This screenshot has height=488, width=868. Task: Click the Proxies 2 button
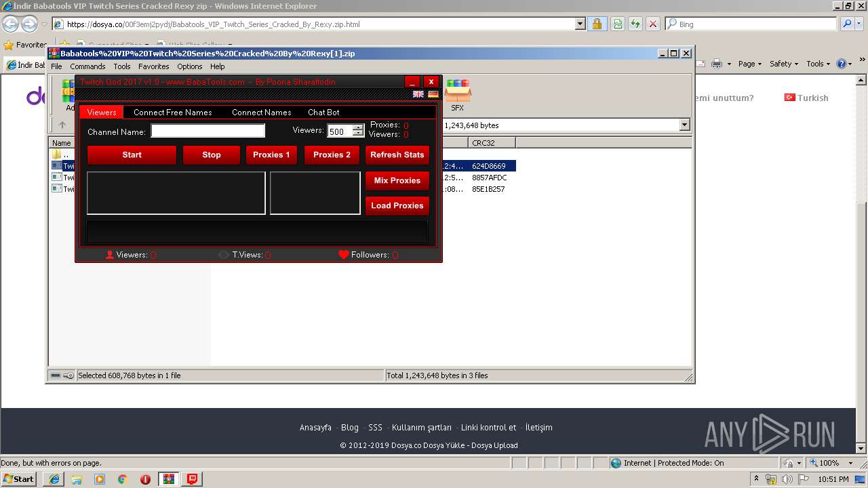(332, 155)
